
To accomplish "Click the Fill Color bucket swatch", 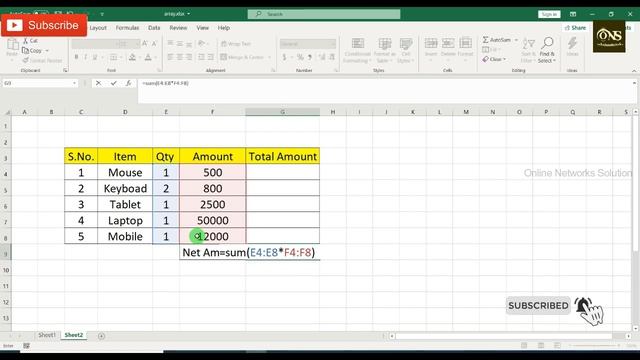I will coord(132,58).
